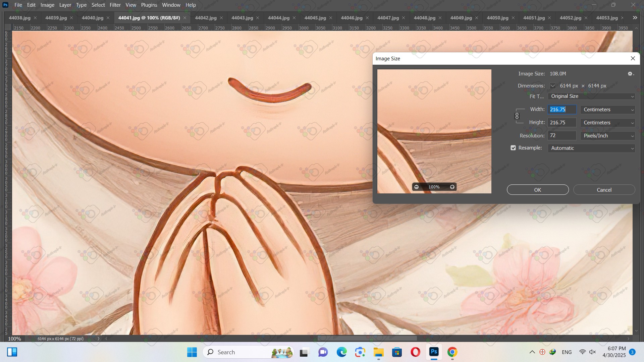Open the Select menu
Viewport: 644px width, 362px height.
[x=98, y=5]
